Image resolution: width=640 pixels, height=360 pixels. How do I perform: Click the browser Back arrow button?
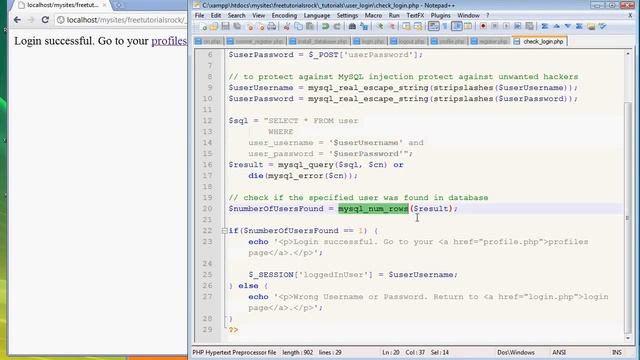click(17, 20)
